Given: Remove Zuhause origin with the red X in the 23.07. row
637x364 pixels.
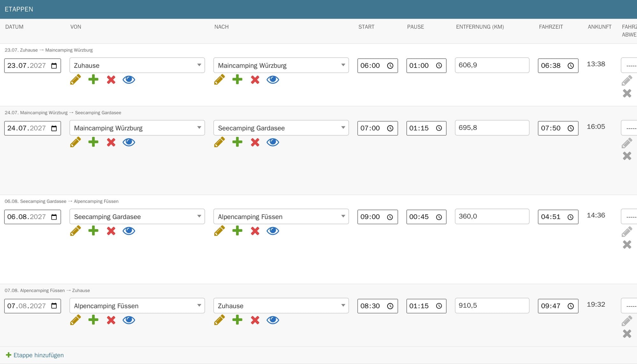Looking at the screenshot, I should pos(111,80).
